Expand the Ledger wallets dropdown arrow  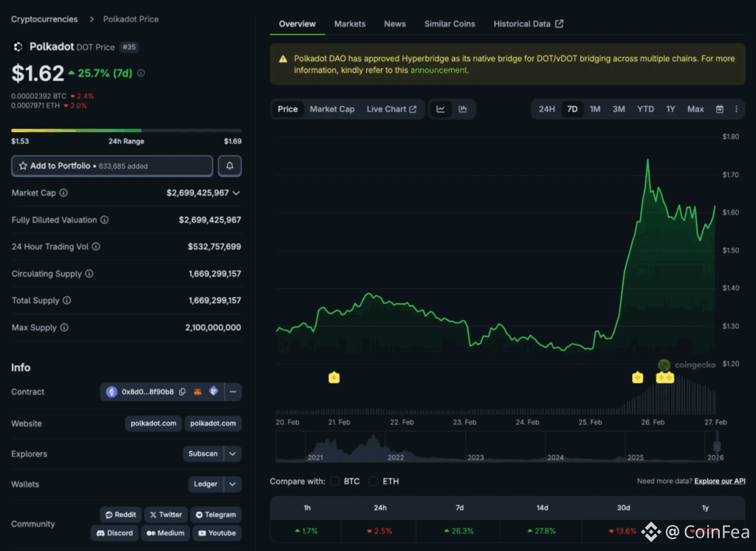(x=233, y=484)
